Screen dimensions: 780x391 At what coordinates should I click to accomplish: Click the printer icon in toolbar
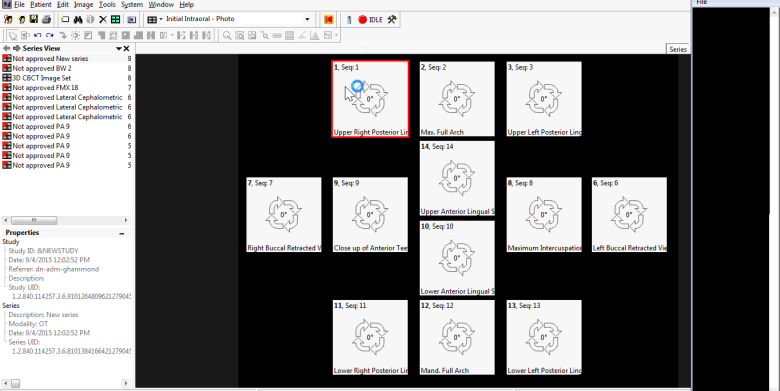(x=46, y=19)
